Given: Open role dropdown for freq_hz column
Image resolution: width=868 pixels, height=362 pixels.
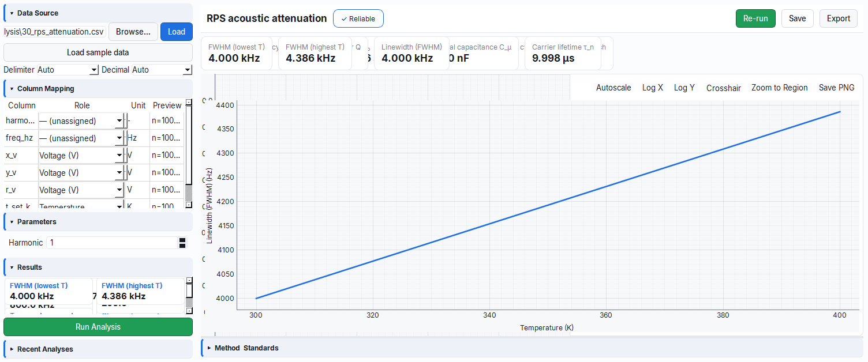Looking at the screenshot, I should click(x=81, y=138).
